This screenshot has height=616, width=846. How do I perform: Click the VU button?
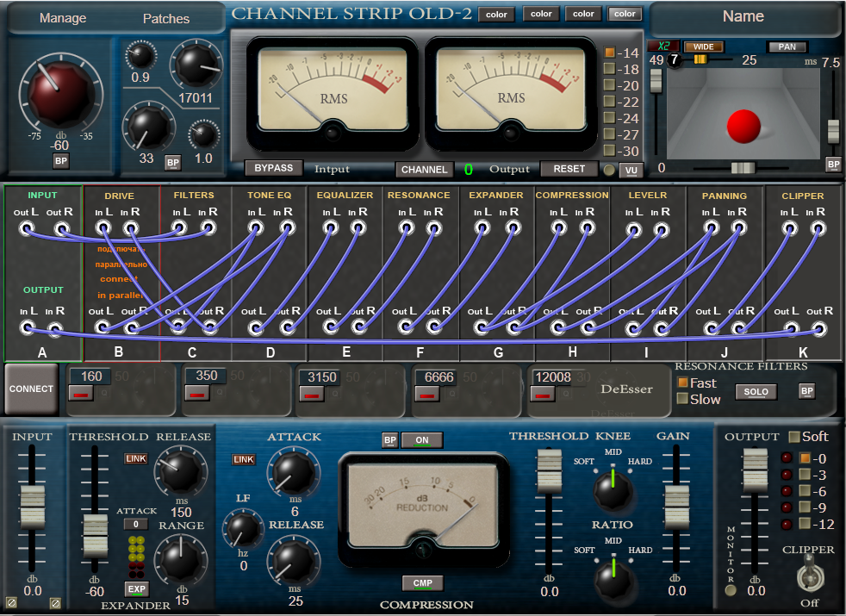coord(631,171)
